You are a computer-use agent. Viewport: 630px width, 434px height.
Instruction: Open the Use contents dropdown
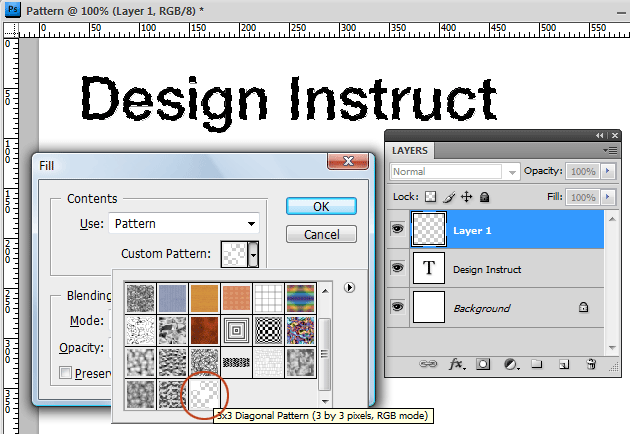(x=184, y=223)
